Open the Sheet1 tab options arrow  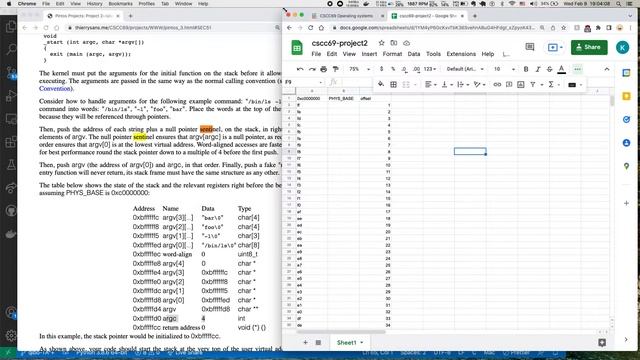362,343
